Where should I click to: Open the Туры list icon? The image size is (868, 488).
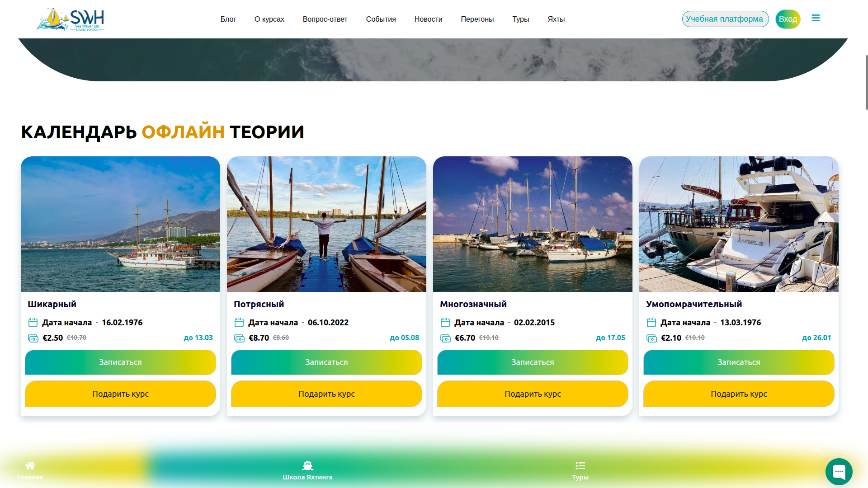(580, 465)
